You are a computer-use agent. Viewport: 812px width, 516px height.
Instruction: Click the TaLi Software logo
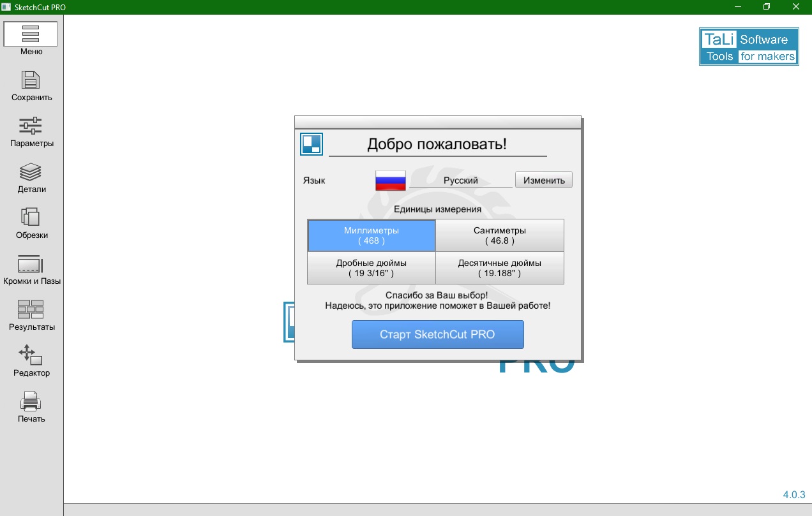point(749,47)
